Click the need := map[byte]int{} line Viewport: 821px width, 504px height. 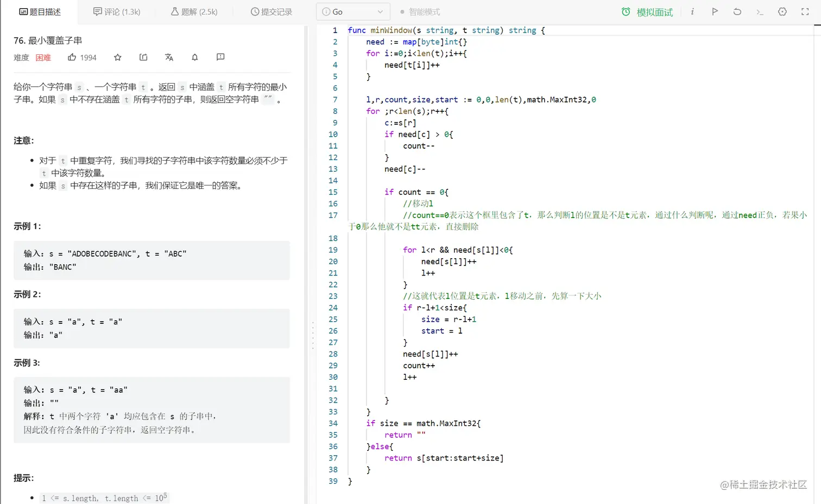(x=416, y=42)
